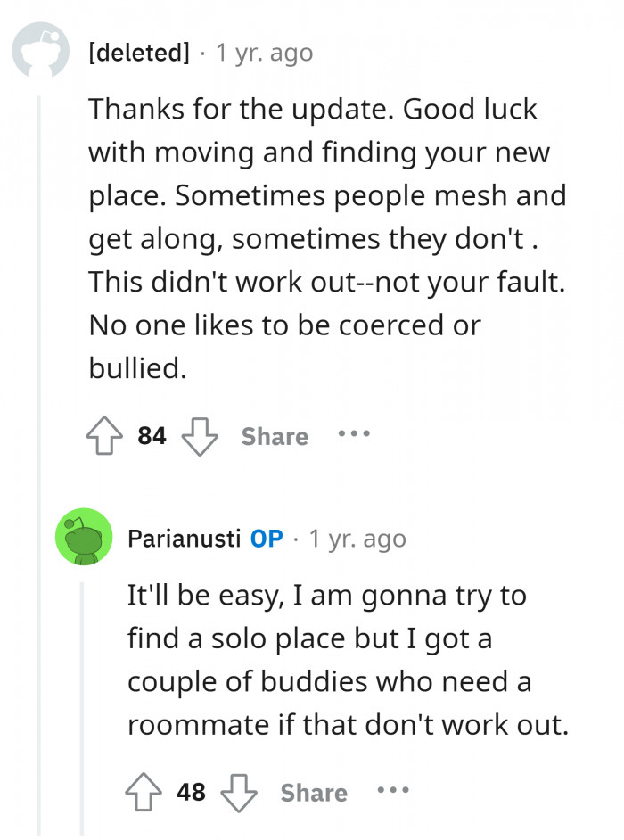
Task: Open more options on Parianusti's reply
Action: 392,791
